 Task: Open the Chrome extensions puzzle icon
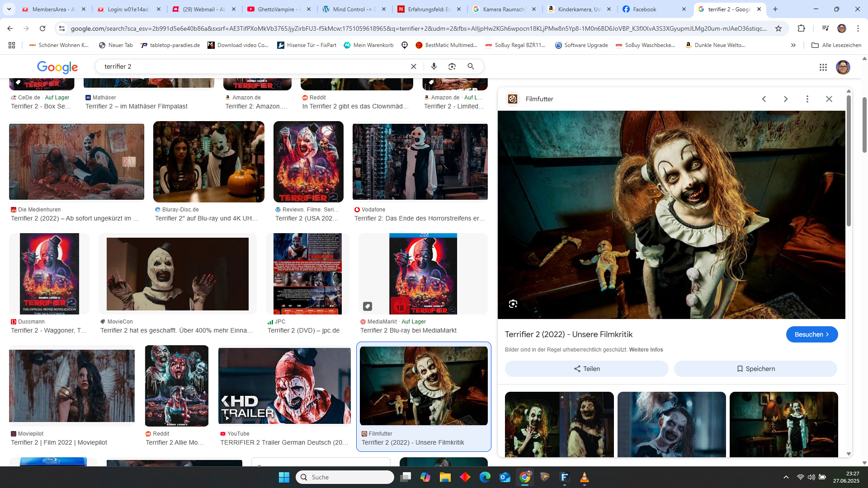pyautogui.click(x=801, y=28)
